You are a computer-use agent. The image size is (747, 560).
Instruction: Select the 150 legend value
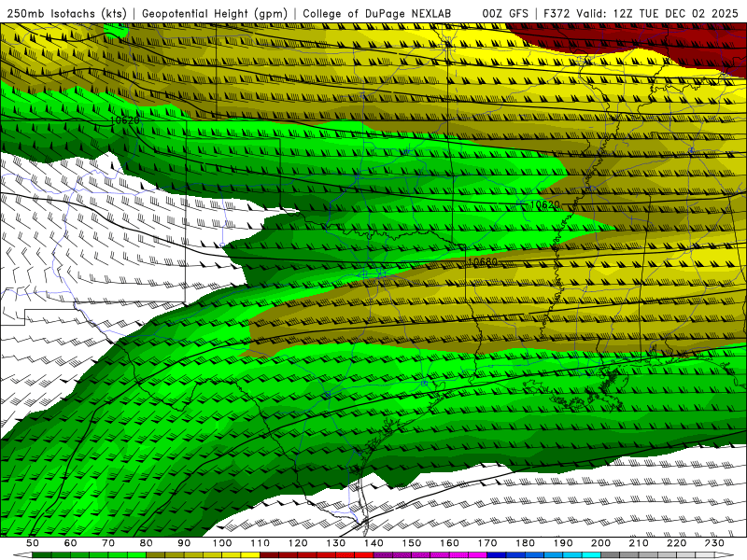pos(412,543)
